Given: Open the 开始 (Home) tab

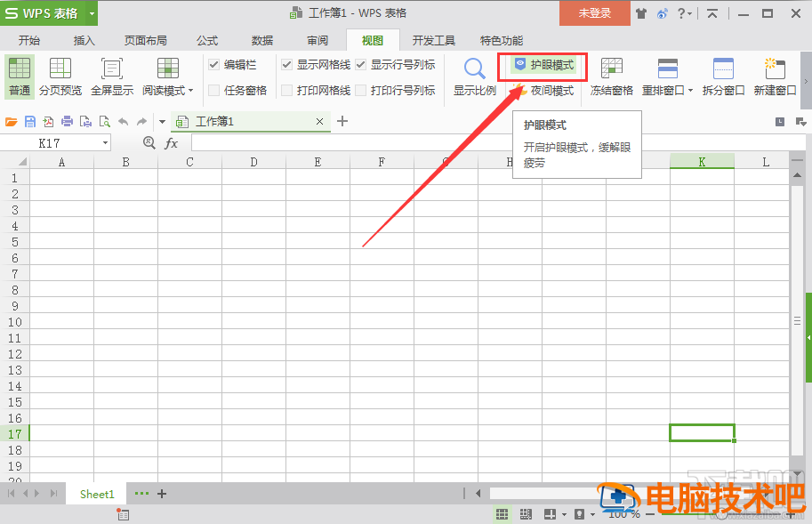Looking at the screenshot, I should click(29, 40).
